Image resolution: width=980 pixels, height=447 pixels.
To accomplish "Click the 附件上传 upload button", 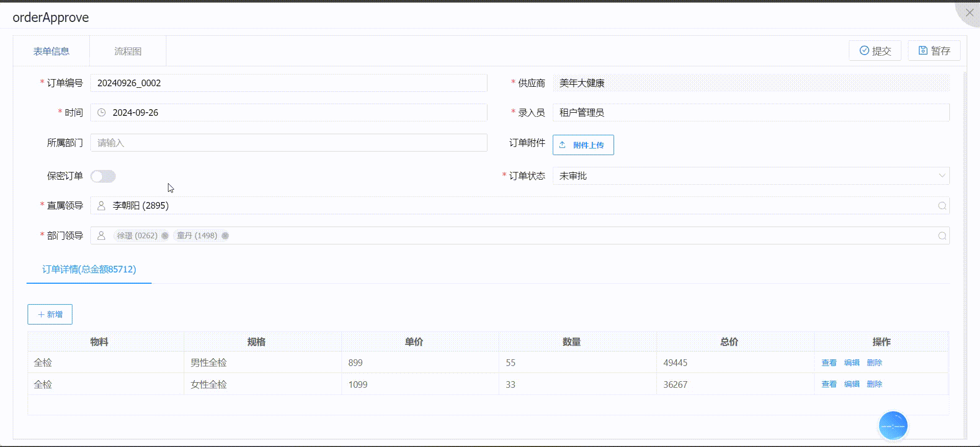I will coord(583,145).
